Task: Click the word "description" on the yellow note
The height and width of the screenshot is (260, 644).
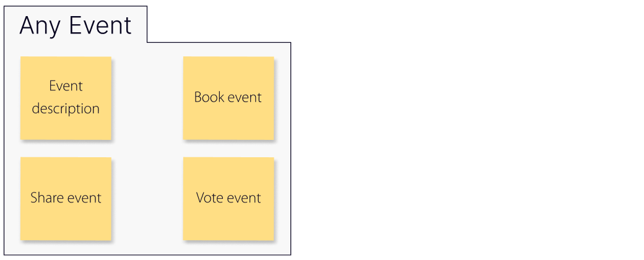Action: tap(66, 109)
